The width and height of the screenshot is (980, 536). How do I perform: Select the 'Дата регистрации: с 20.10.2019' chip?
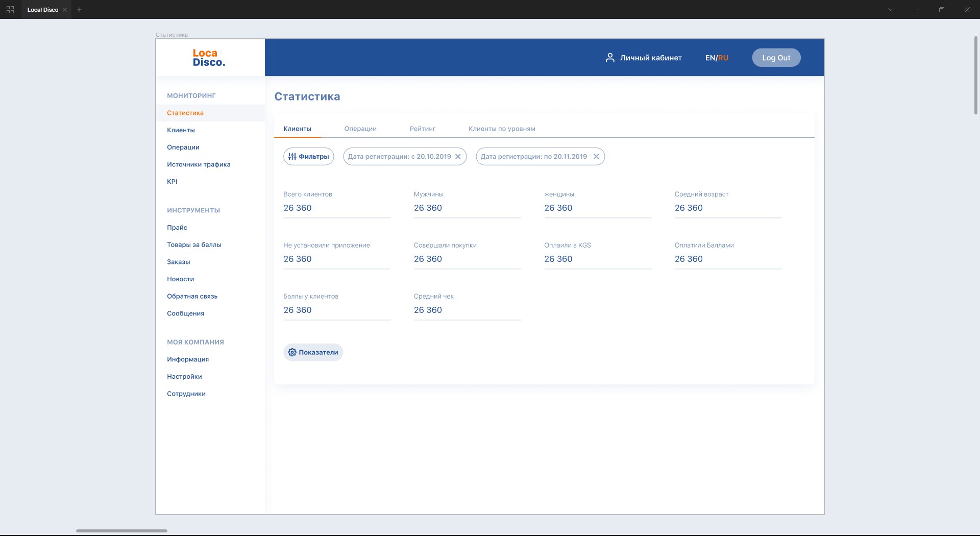[x=405, y=157]
